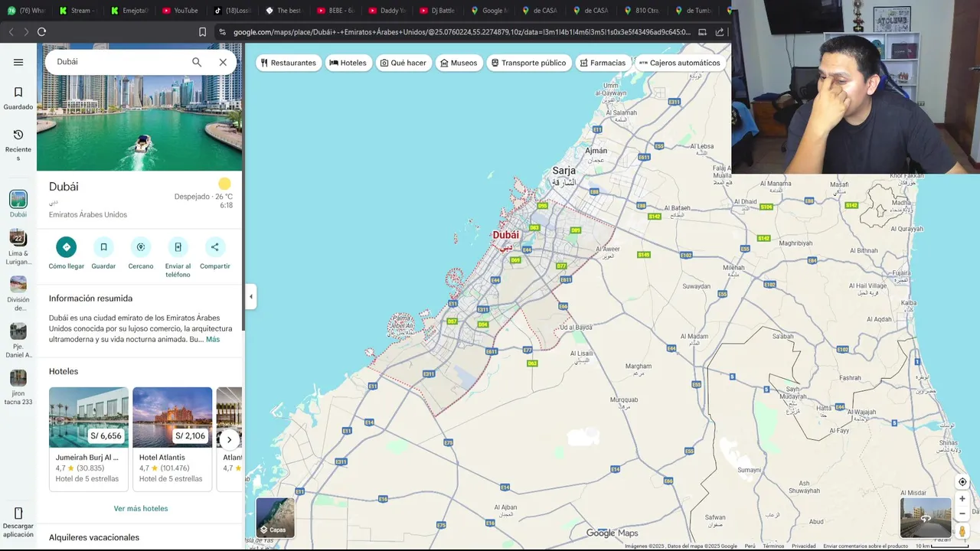Screen dimensions: 980x551
Task: Clear the Dubái search with X
Action: point(223,62)
